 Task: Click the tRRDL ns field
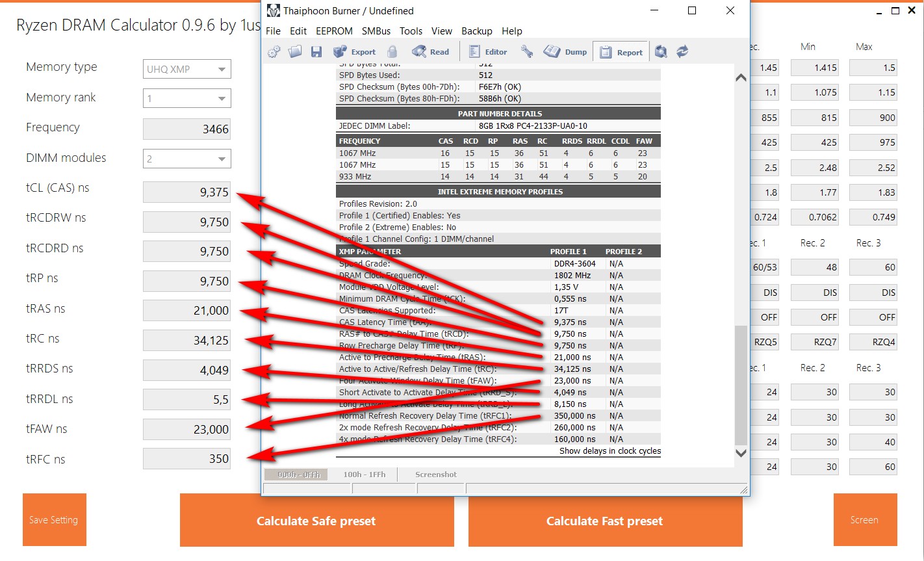tap(187, 399)
